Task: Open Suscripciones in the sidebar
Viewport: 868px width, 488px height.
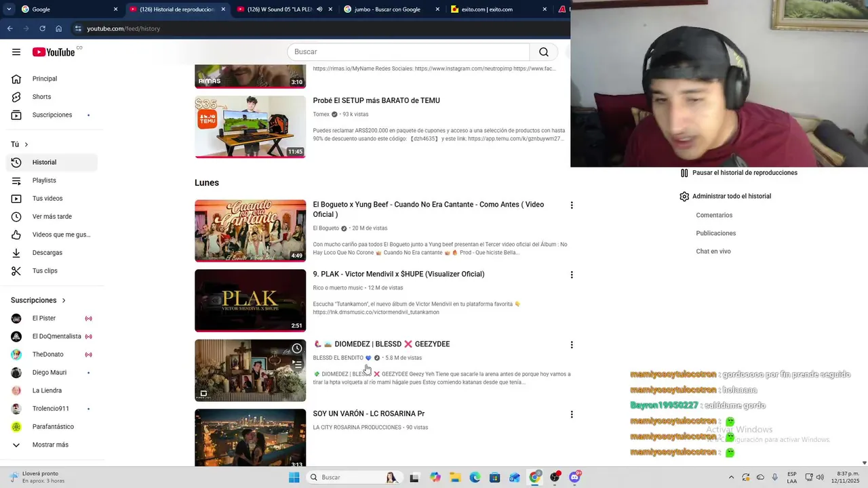Action: [52, 115]
